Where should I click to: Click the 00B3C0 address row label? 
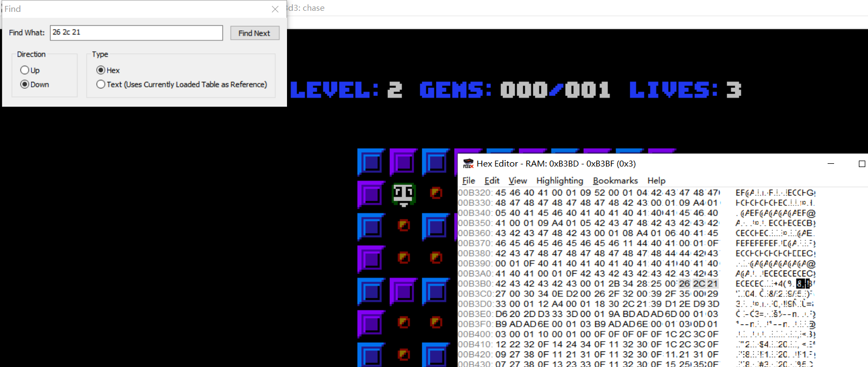pyautogui.click(x=475, y=294)
